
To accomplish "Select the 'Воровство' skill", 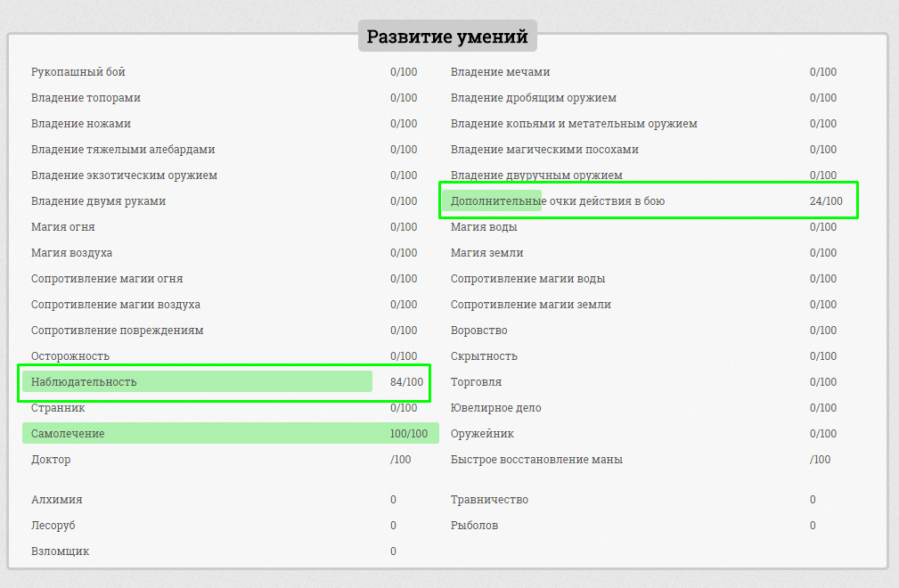I will point(478,330).
